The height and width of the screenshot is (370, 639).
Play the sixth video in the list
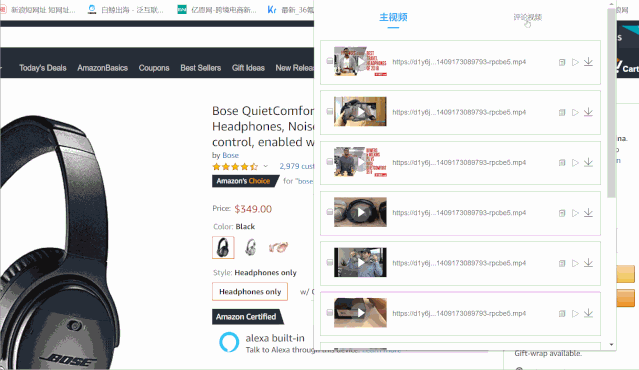(575, 313)
